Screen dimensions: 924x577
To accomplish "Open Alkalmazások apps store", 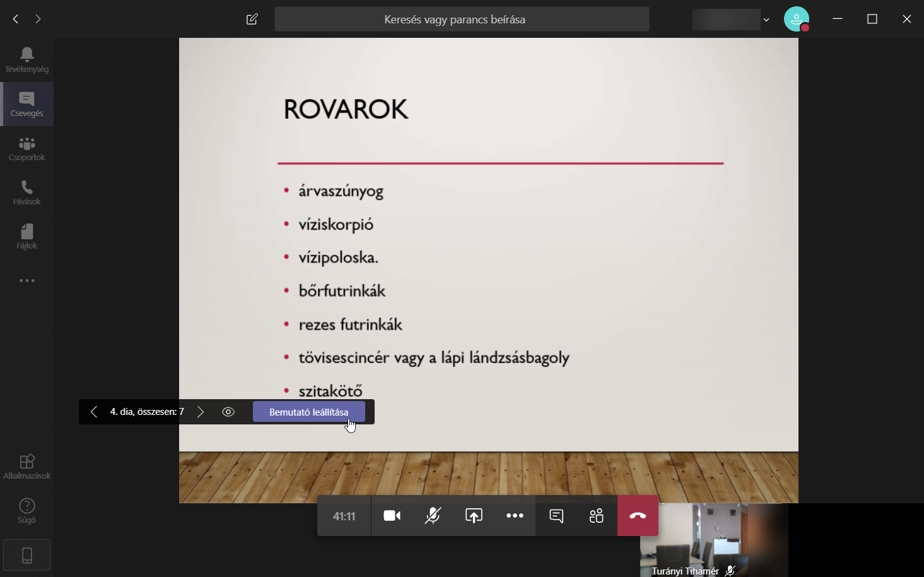I will 26,467.
